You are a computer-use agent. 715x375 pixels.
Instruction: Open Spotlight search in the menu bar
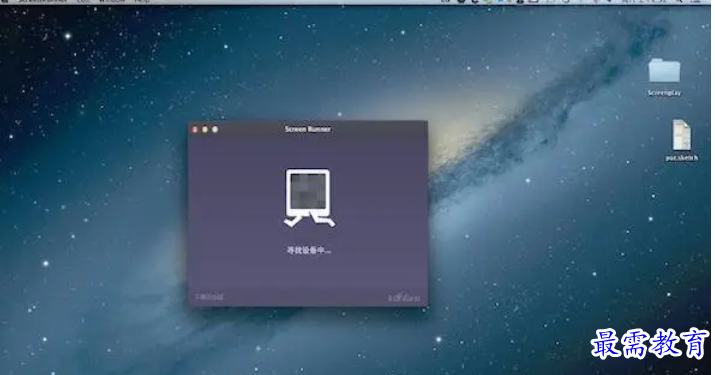pos(679,1)
